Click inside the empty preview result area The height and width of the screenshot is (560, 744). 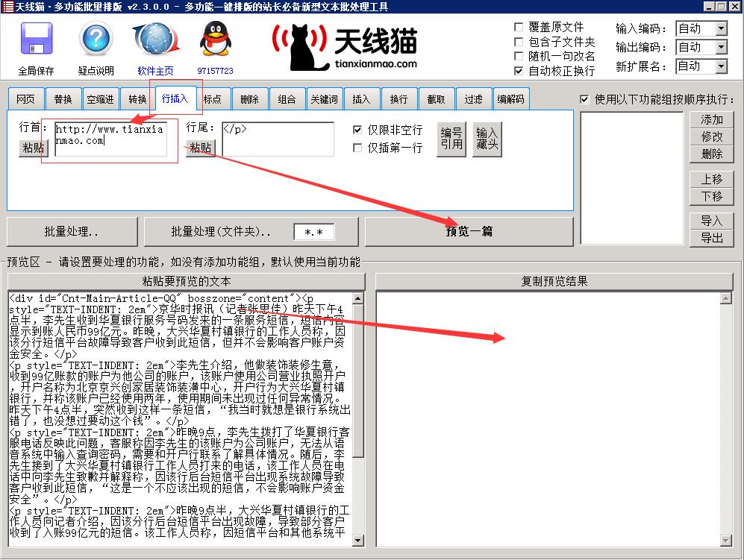pyautogui.click(x=548, y=419)
